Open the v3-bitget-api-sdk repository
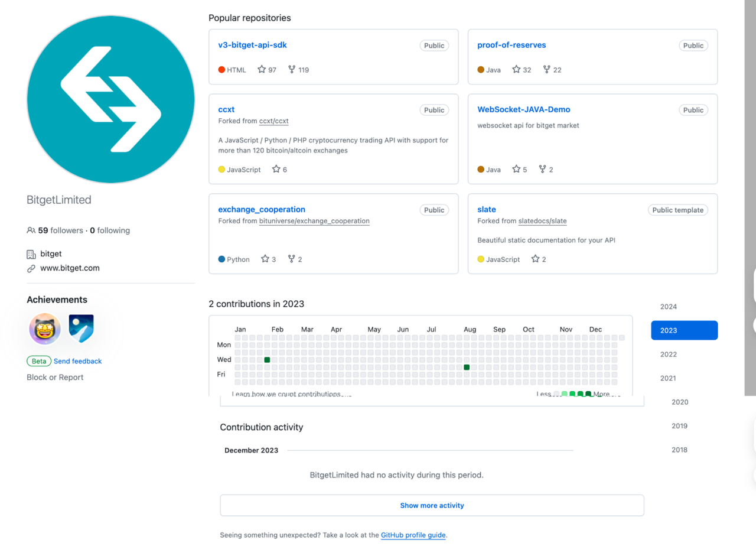Viewport: 756px width, 546px height. pyautogui.click(x=252, y=45)
